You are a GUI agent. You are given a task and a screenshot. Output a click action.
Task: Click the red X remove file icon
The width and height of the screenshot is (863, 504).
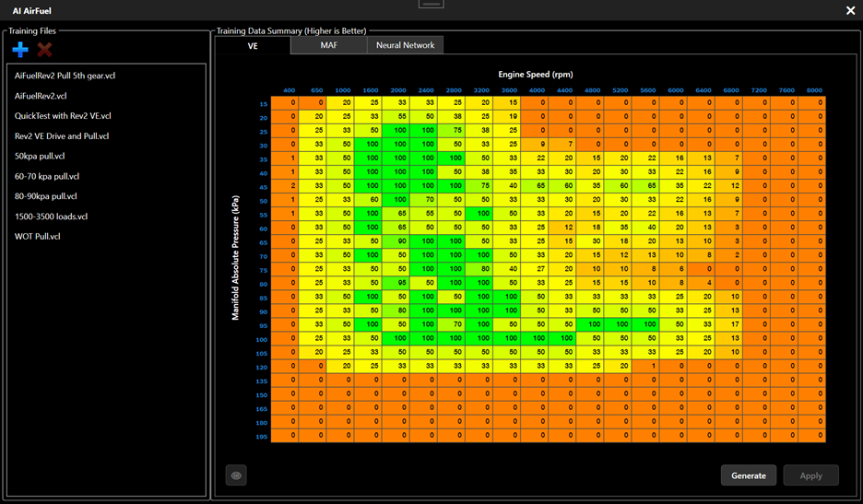tap(44, 50)
